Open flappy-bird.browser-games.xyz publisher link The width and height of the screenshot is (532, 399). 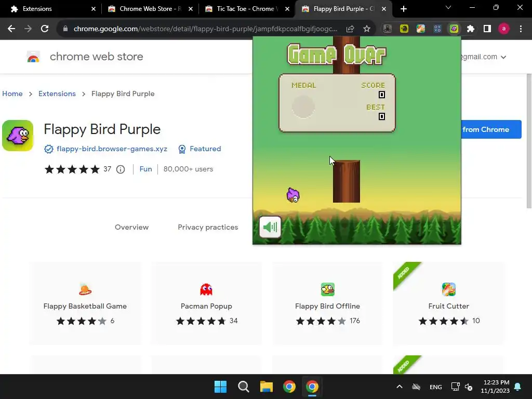112,149
